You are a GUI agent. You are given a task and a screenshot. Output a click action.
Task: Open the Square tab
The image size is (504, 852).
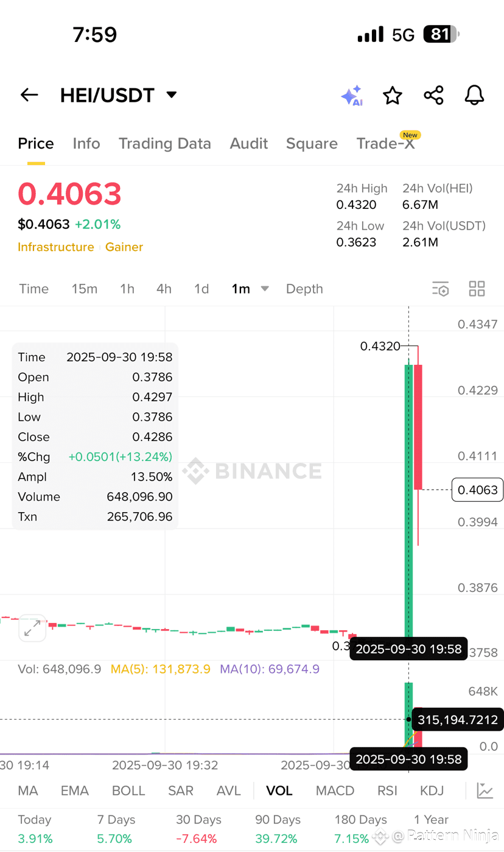pos(312,143)
